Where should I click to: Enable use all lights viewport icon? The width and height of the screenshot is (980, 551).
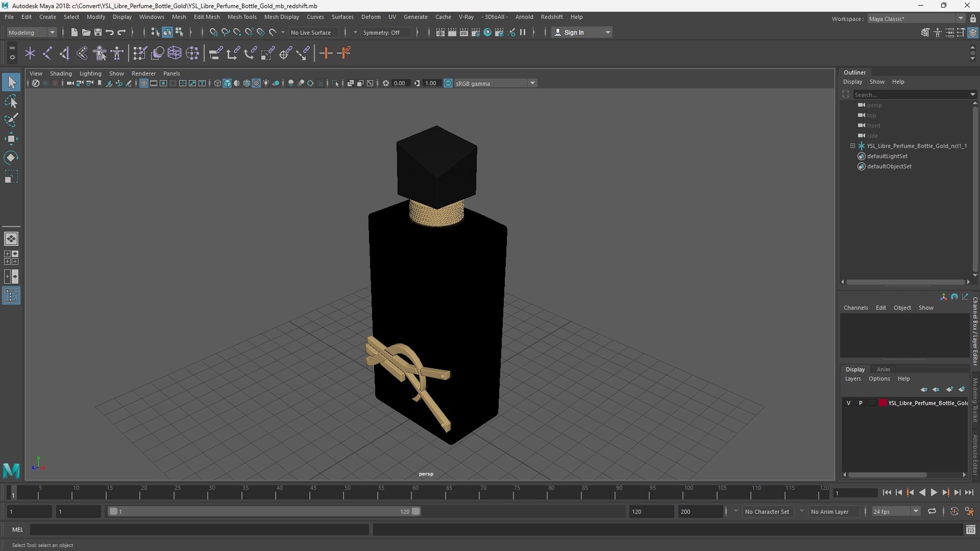click(266, 83)
